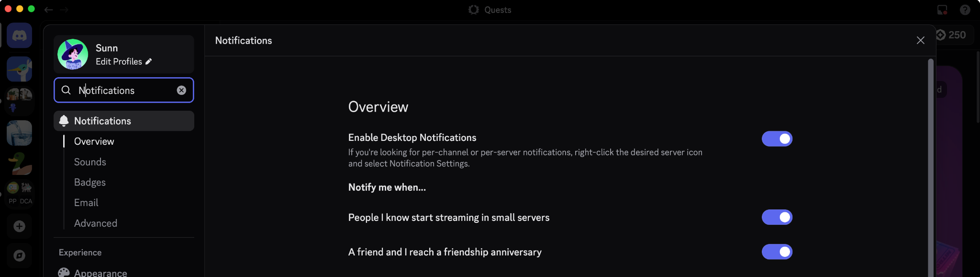
Task: Open the bird avatar server icon
Action: (x=20, y=69)
